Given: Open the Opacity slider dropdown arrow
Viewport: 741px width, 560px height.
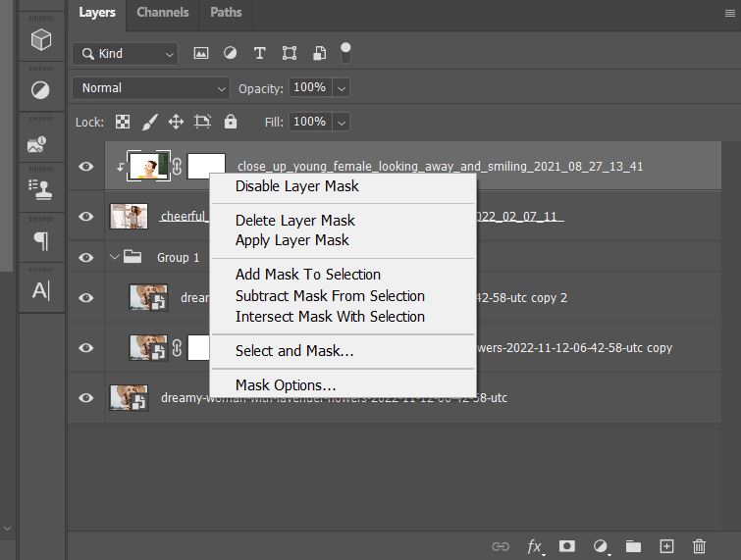Looking at the screenshot, I should click(x=342, y=88).
